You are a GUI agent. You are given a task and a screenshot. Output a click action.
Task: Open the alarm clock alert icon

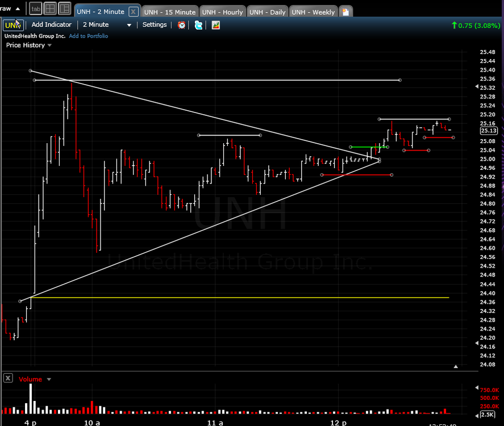tap(182, 25)
